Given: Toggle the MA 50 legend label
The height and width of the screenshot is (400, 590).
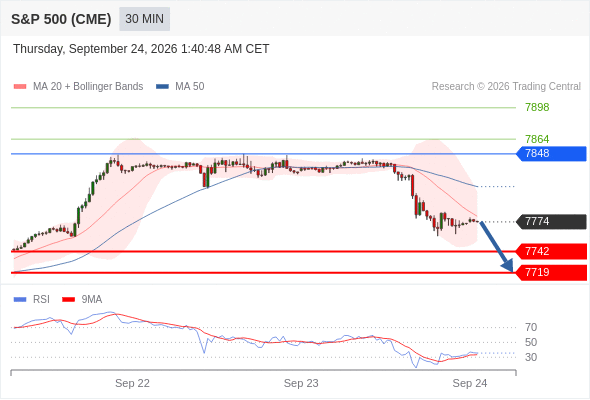Looking at the screenshot, I should [x=190, y=87].
